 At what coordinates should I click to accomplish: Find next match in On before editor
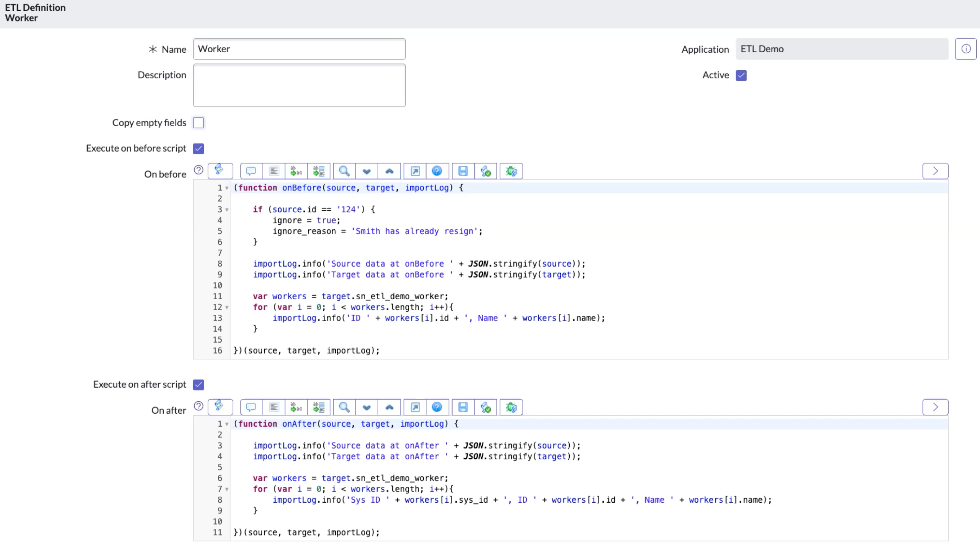(x=367, y=171)
